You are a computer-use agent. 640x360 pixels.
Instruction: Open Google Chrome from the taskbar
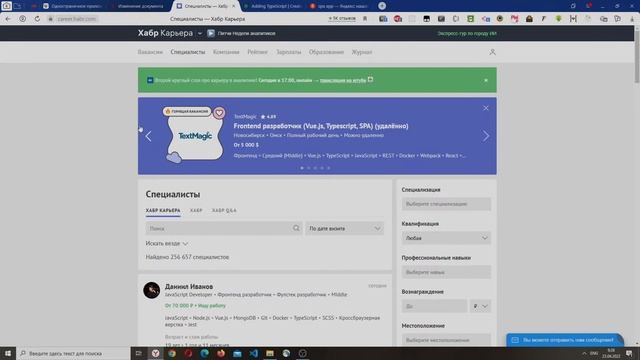(x=172, y=353)
